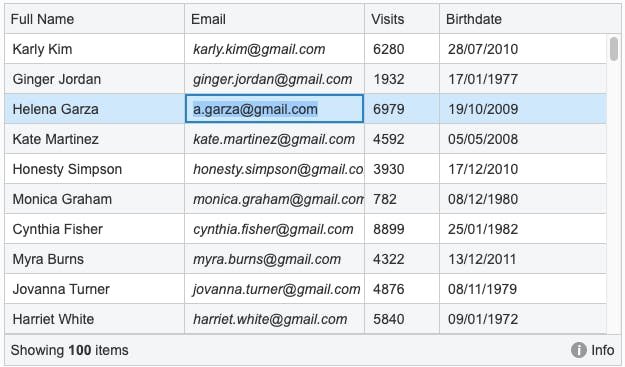Select the Monica Graham name cell

coord(94,199)
